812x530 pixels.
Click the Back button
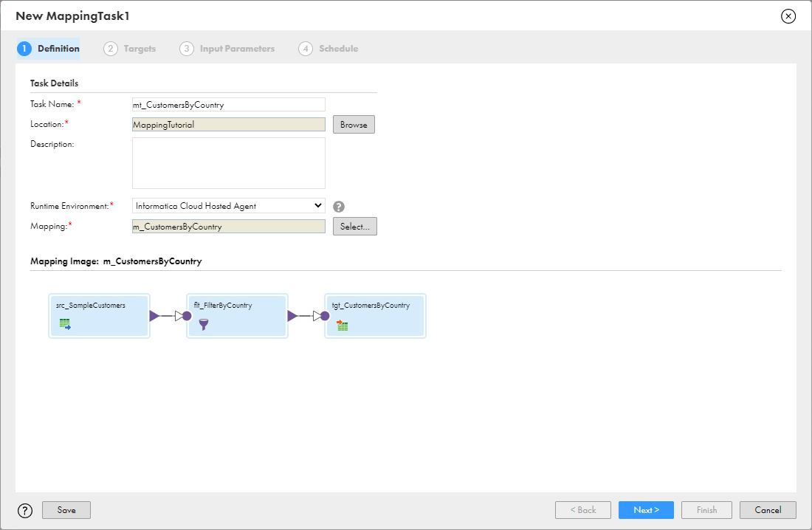pos(583,510)
